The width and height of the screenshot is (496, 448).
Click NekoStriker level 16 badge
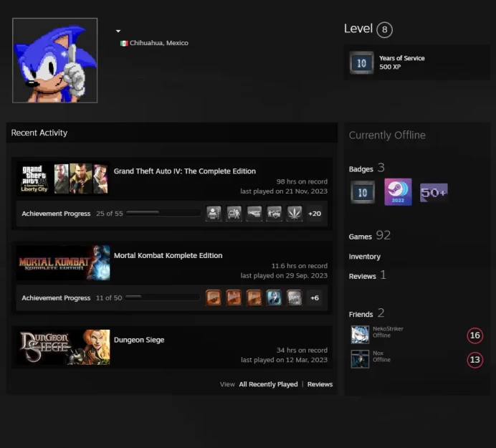click(474, 335)
